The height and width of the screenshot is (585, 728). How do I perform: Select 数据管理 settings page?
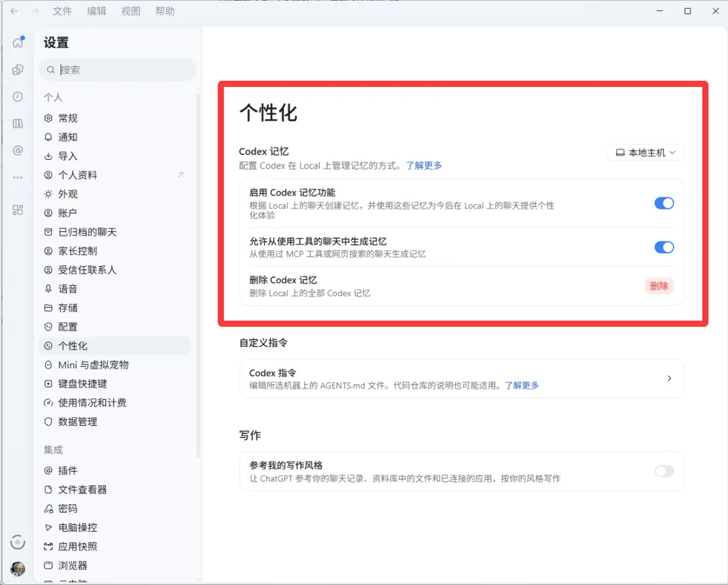pos(115,422)
